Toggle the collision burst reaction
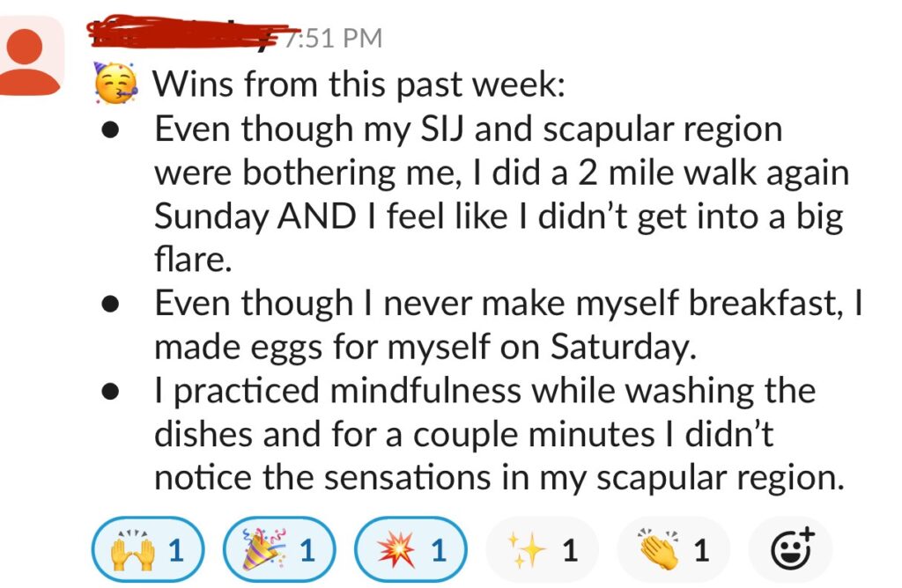The image size is (902, 588). pos(410,549)
